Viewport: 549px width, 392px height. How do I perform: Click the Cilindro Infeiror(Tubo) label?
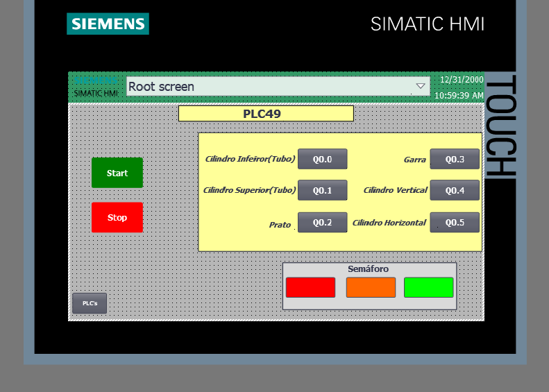[250, 159]
